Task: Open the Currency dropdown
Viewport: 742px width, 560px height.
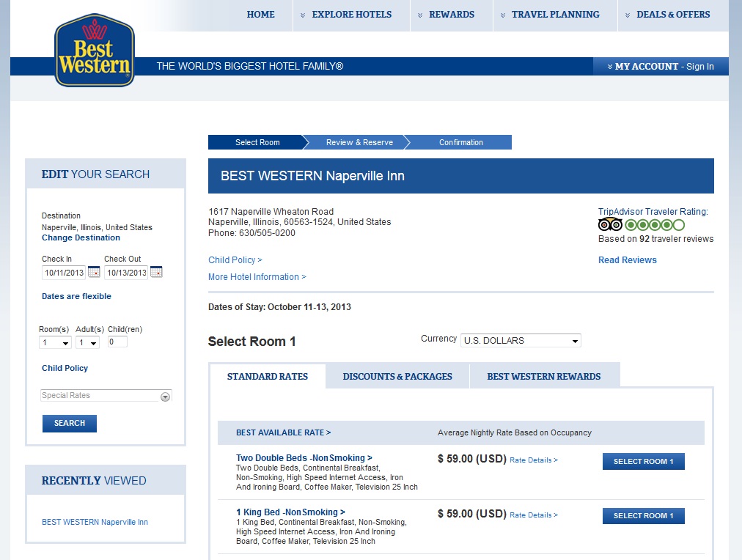Action: point(521,341)
